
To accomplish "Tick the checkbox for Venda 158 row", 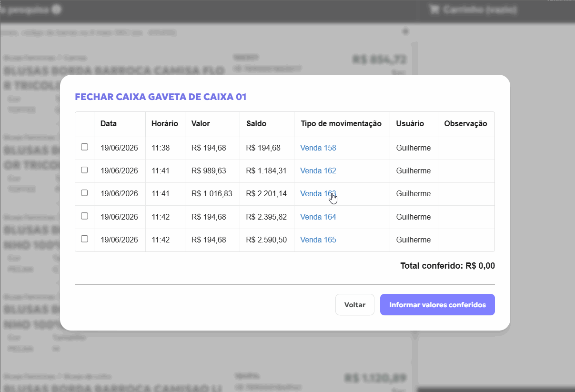I will [x=84, y=147].
